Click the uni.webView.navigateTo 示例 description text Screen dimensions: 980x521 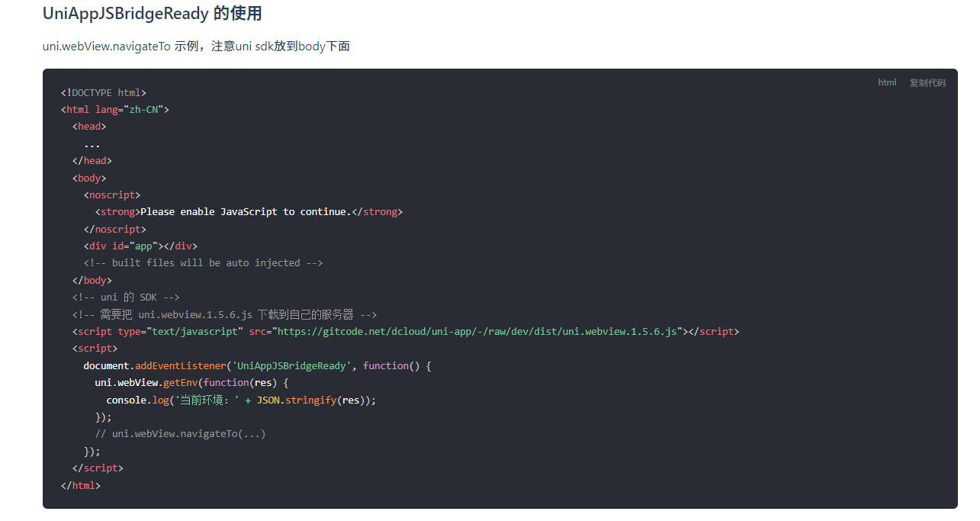pyautogui.click(x=196, y=47)
